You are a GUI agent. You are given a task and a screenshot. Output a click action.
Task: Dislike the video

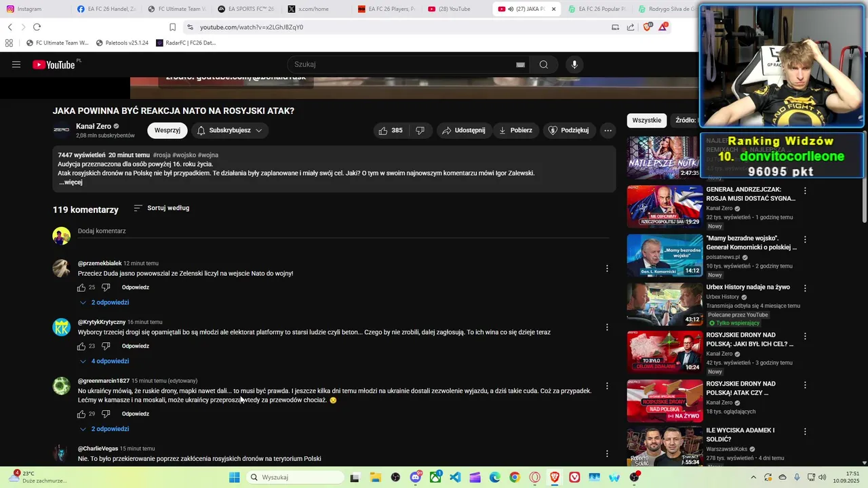click(420, 130)
